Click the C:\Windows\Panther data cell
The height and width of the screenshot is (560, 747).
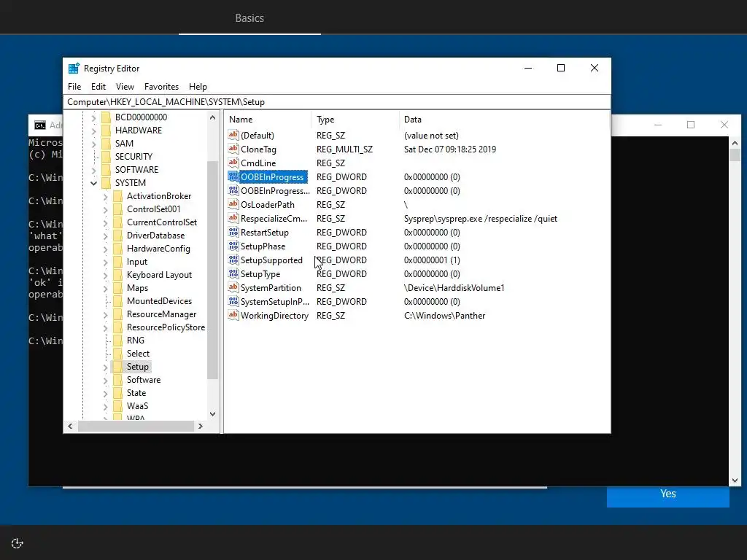click(444, 315)
